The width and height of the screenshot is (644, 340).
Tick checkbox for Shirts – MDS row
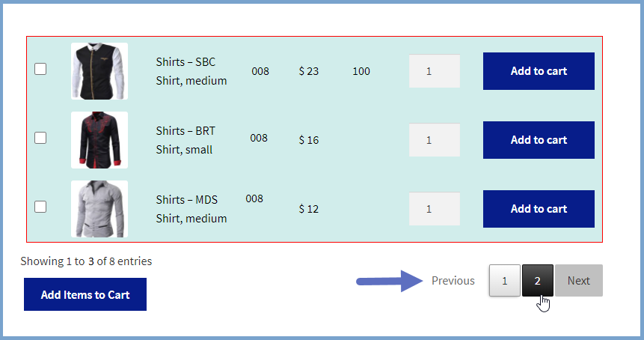coord(40,207)
